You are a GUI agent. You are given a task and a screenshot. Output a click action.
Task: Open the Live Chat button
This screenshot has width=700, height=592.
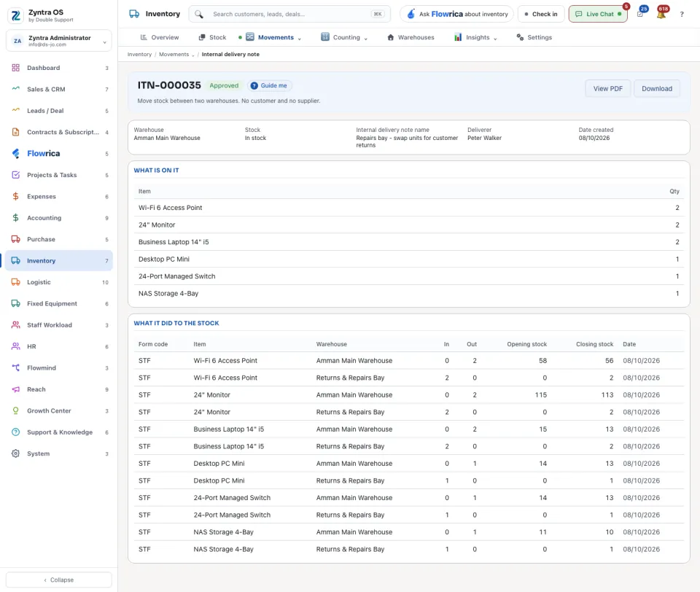tap(598, 15)
